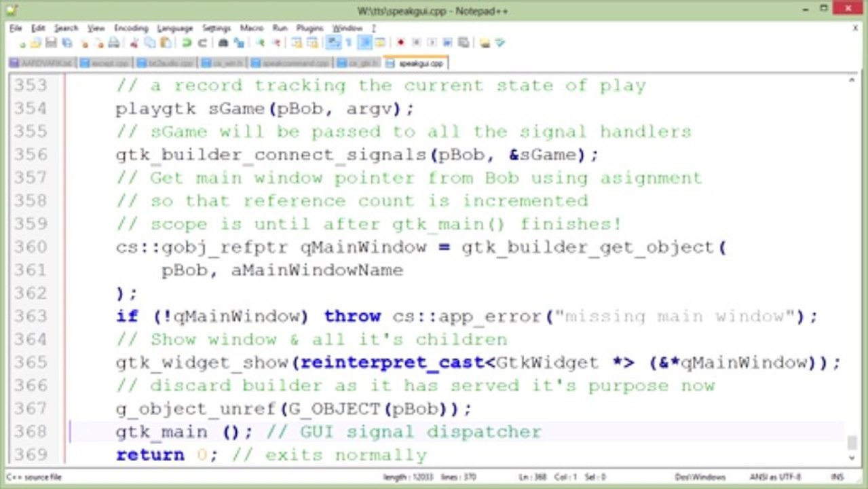Cut selection with the scissors icon

(134, 43)
